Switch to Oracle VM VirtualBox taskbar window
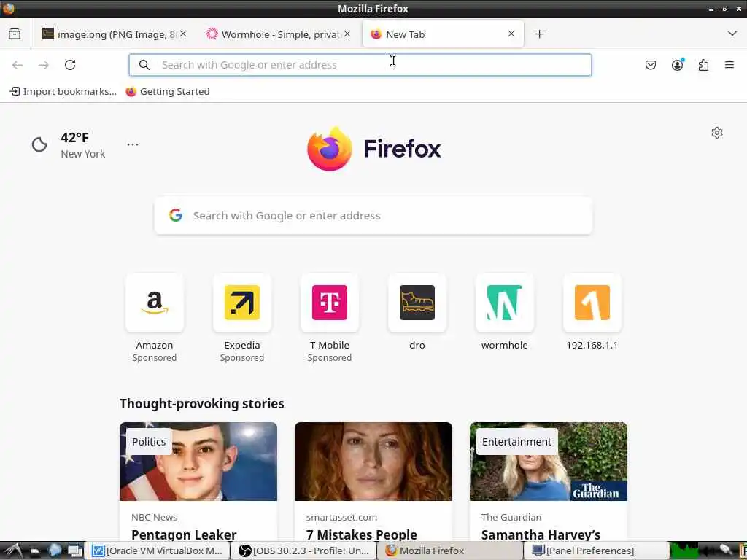 158,551
